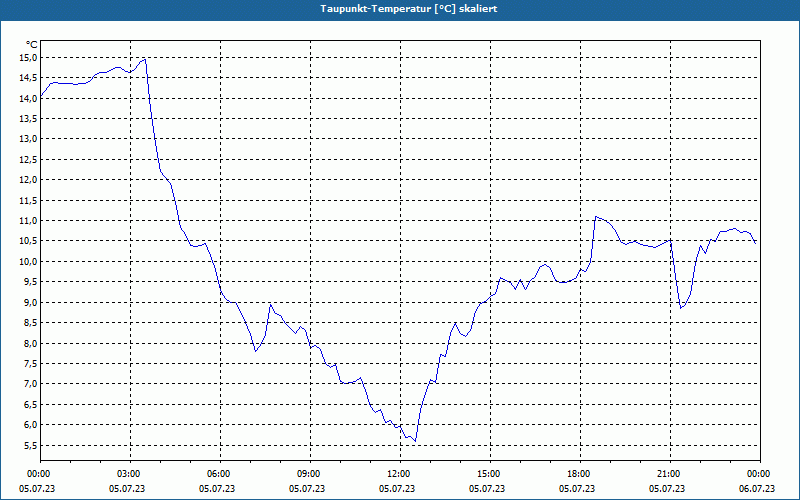This screenshot has height=500, width=800.
Task: Click the 13,5 y-axis value
Action: point(29,119)
